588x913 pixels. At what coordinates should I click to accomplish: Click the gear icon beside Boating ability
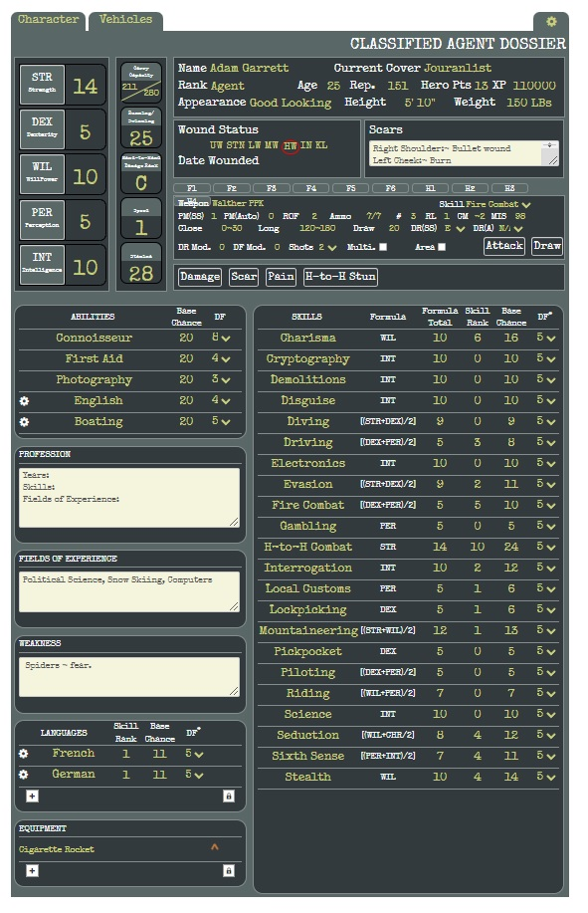[25, 421]
